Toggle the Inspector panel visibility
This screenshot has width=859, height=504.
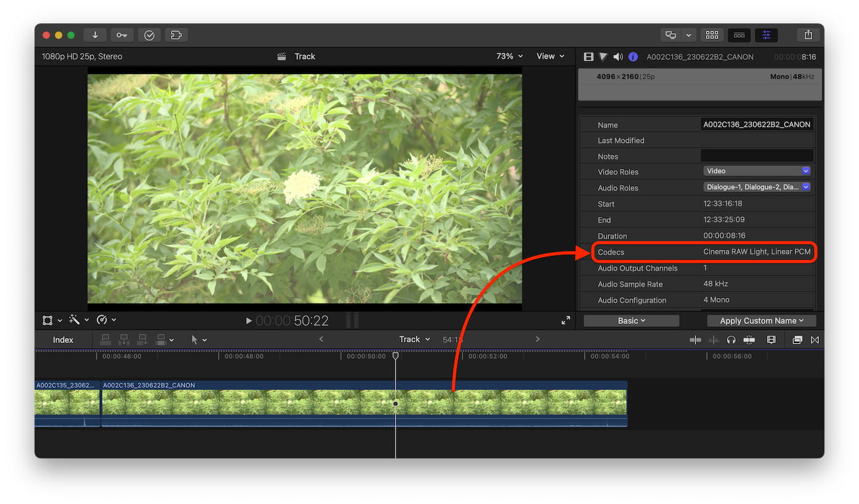[x=766, y=35]
